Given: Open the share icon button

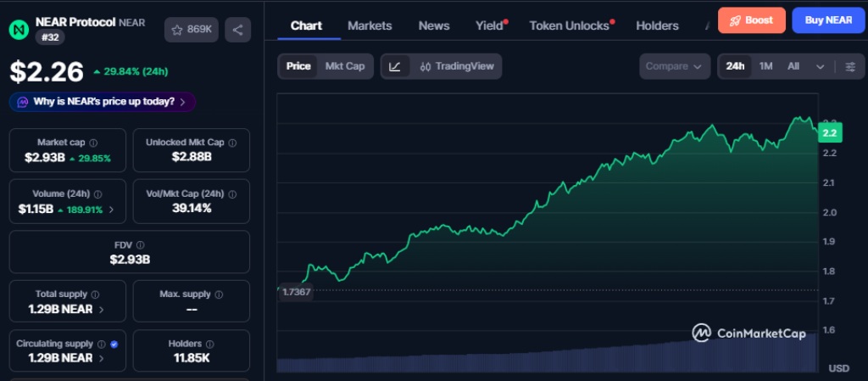Looking at the screenshot, I should [x=237, y=30].
